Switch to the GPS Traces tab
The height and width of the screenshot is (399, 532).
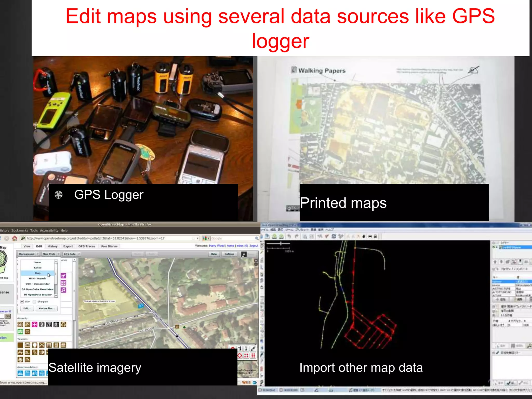click(87, 246)
